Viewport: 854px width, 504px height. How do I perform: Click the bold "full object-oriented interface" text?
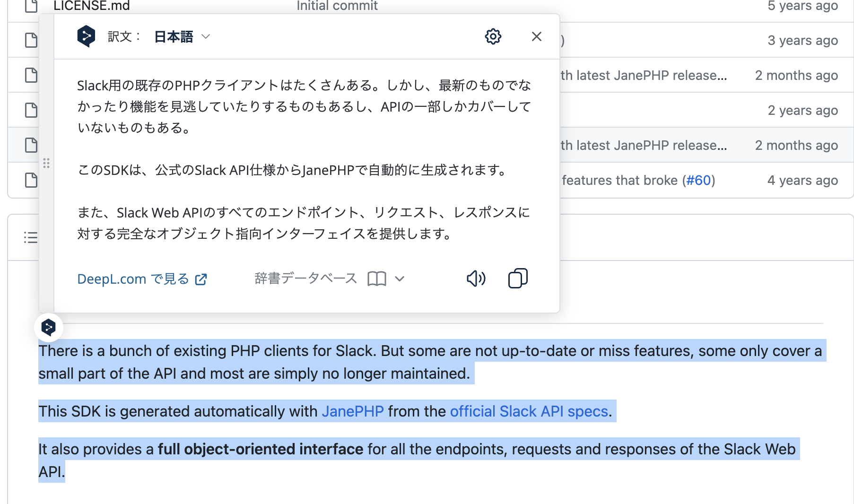(x=261, y=449)
